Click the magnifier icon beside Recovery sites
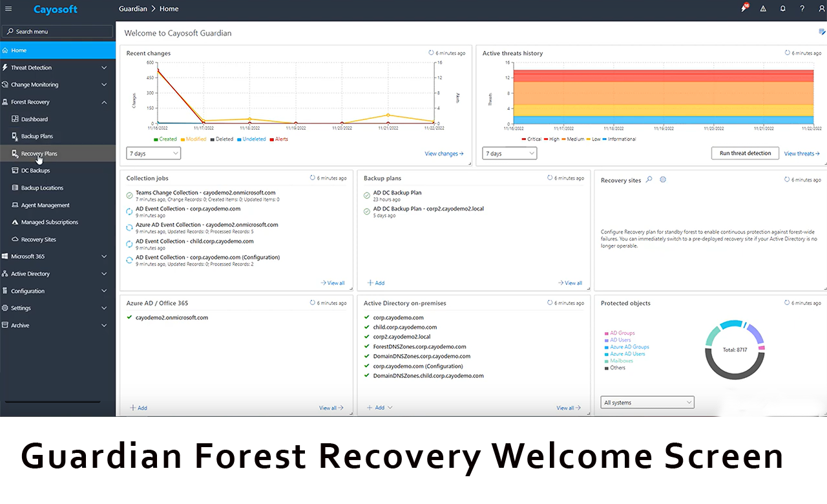The height and width of the screenshot is (504, 827). [x=649, y=180]
